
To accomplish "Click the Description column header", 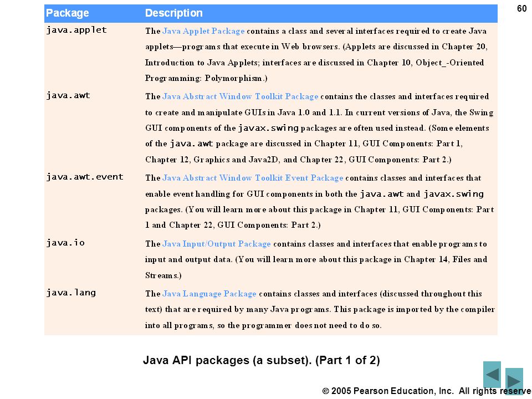I will pos(173,13).
